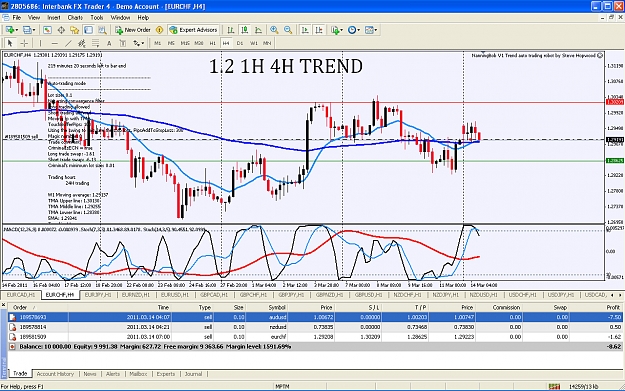The width and height of the screenshot is (625, 391).
Task: Select the Fibonacci retracement tool
Action: point(95,43)
